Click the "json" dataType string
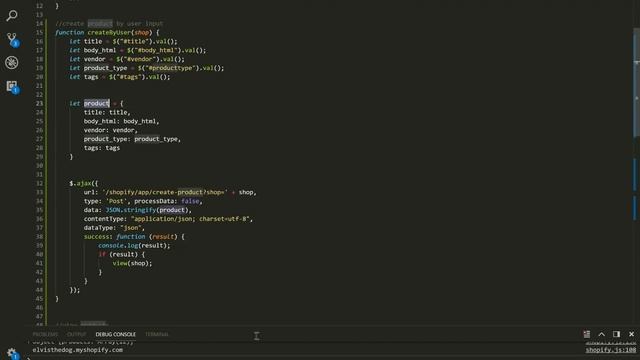Image resolution: width=640 pixels, height=360 pixels. pyautogui.click(x=131, y=228)
